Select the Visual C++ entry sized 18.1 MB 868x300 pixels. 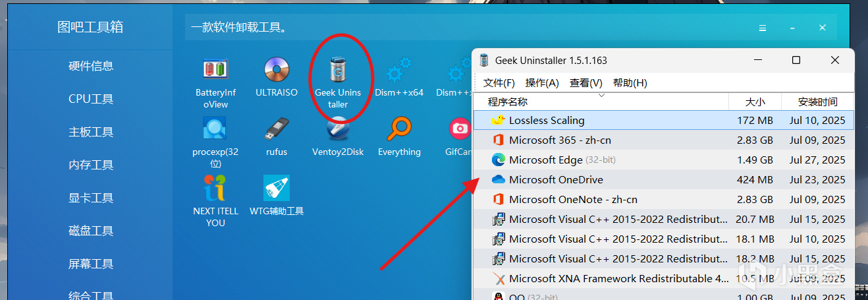tap(664, 239)
